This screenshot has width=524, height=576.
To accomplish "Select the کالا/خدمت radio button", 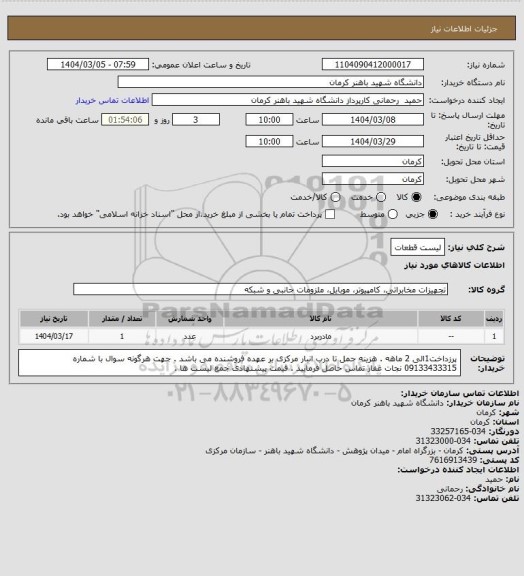I will [x=335, y=197].
